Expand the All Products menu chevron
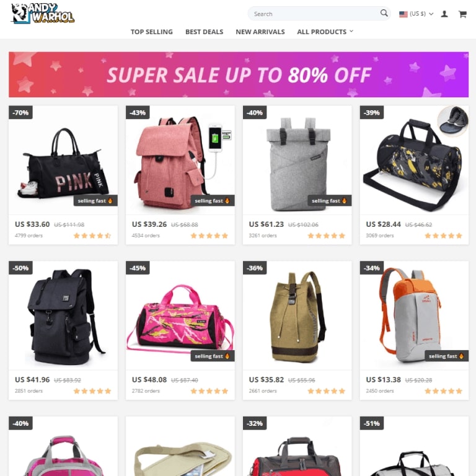Image resolution: width=476 pixels, height=476 pixels. 351,31
